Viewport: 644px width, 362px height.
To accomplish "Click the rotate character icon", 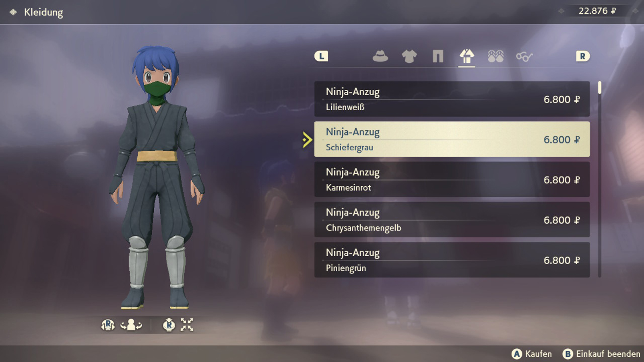I will click(131, 325).
